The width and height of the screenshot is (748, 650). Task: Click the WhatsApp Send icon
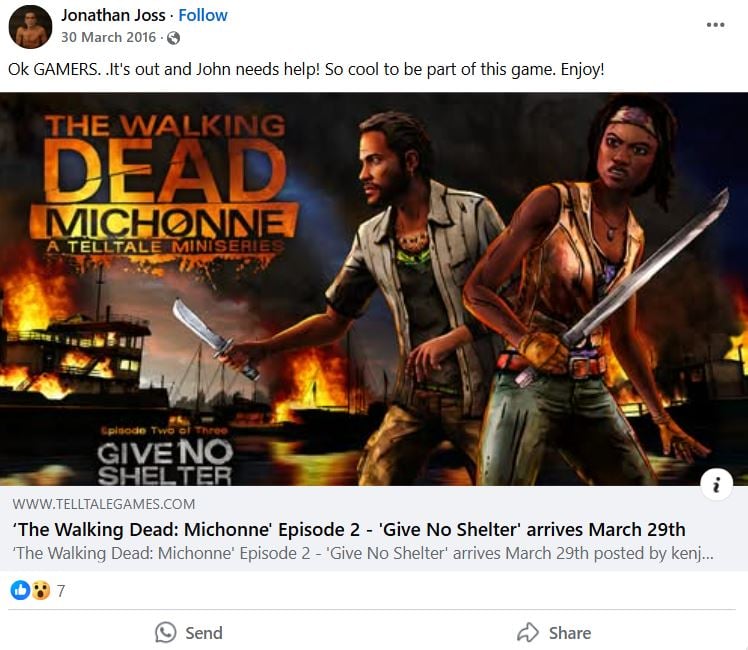pyautogui.click(x=166, y=633)
